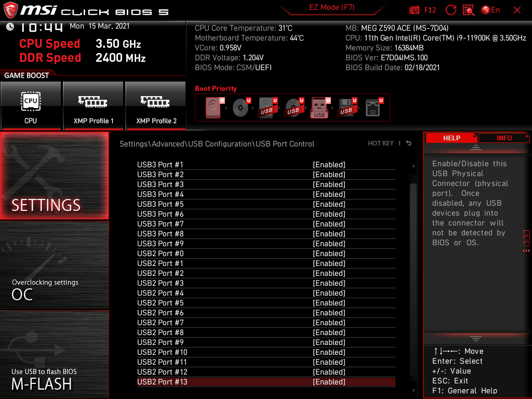The image size is (532, 399).
Task: Select the USB3 Port #8 row label
Action: (x=161, y=234)
